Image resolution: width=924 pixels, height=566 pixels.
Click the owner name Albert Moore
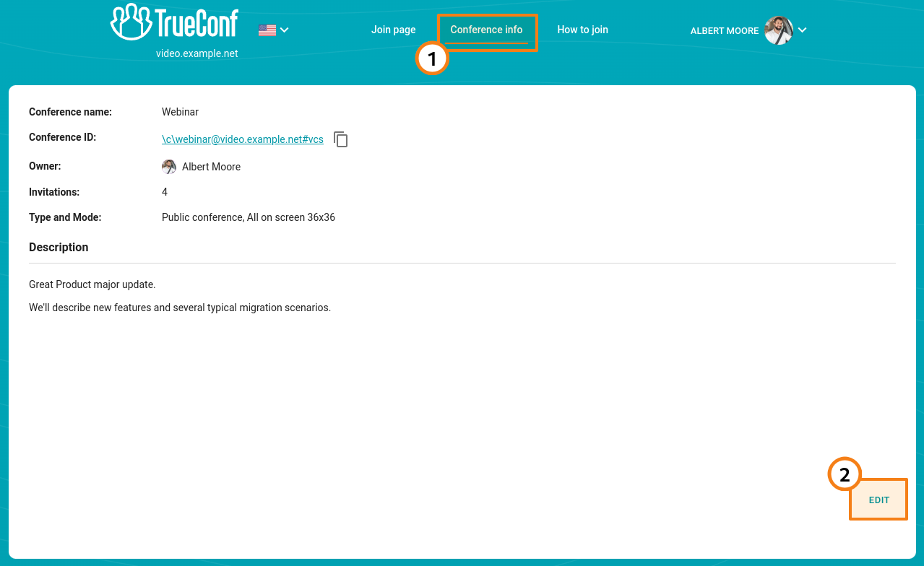click(211, 167)
